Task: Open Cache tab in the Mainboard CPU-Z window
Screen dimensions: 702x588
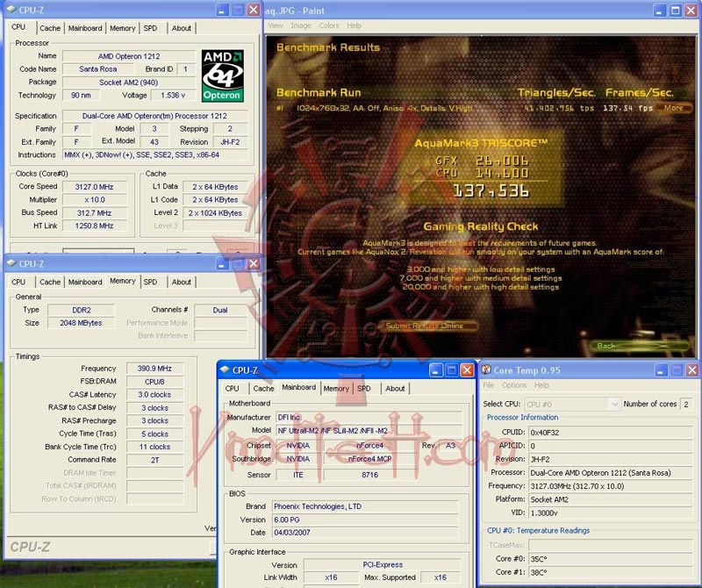Action: [x=263, y=389]
